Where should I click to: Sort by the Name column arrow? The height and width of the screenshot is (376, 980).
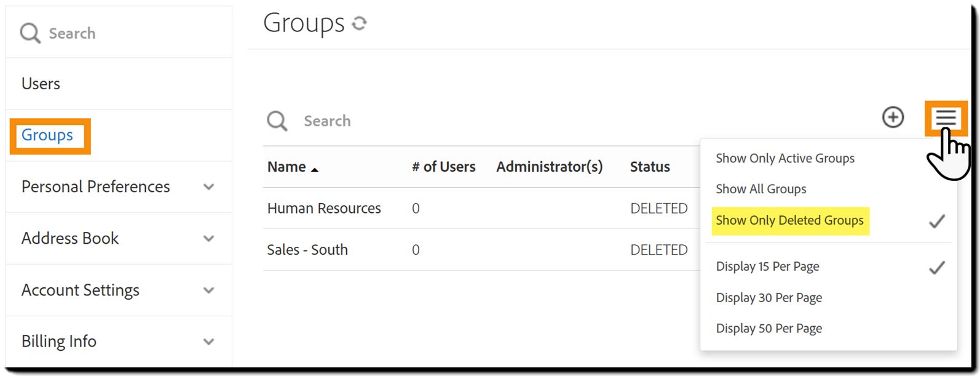click(x=315, y=169)
